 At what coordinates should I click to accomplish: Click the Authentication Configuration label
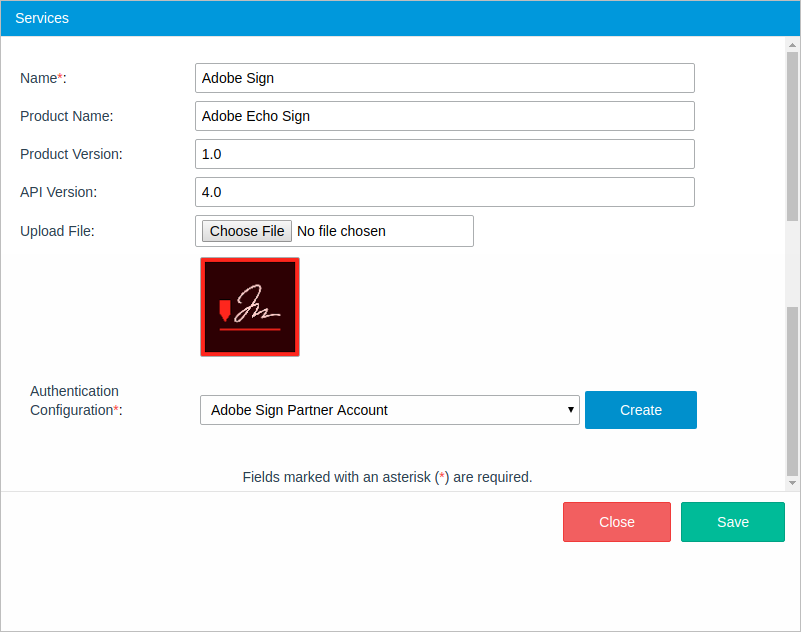(75, 400)
